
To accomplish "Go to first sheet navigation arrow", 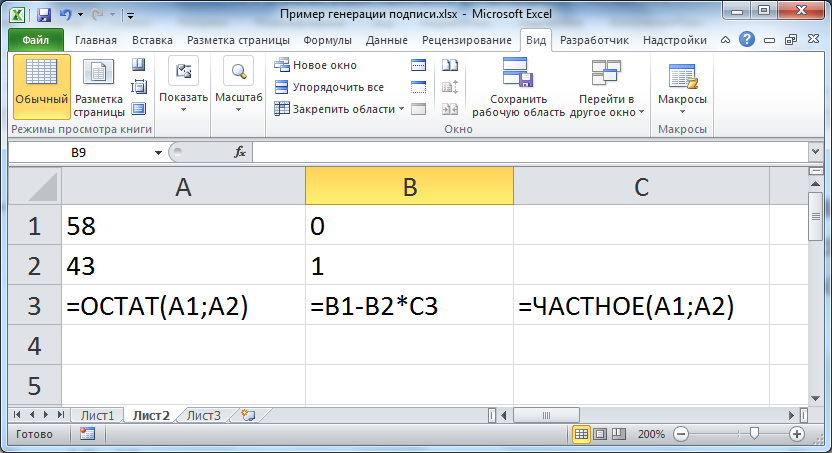I will click(17, 415).
